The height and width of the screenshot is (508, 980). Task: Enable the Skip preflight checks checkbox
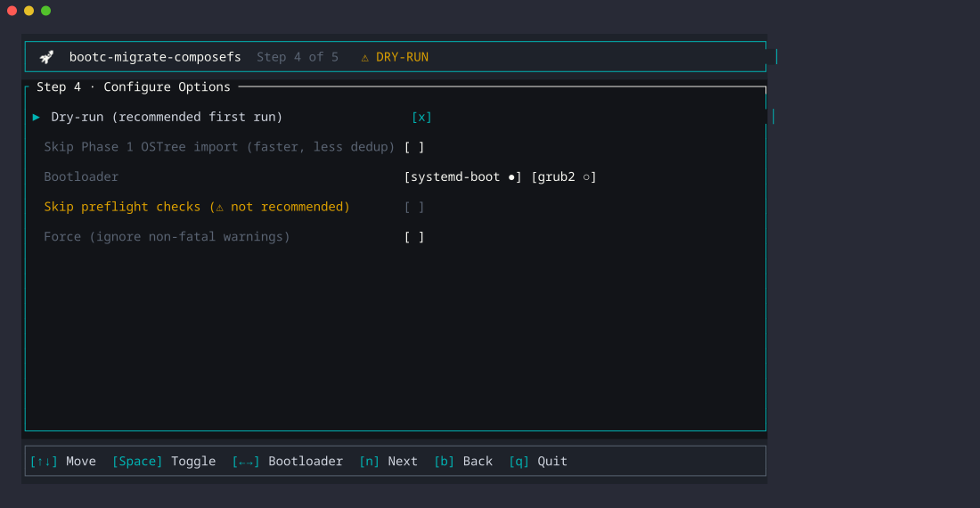coord(414,207)
